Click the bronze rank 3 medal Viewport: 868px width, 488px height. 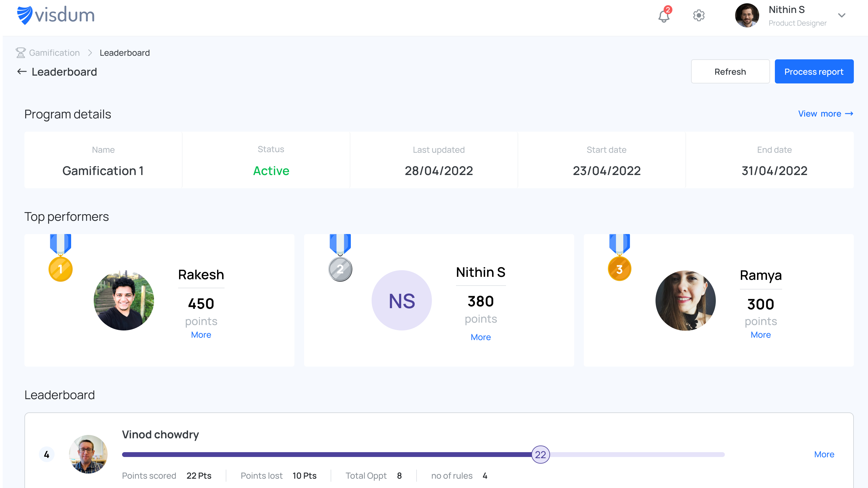pyautogui.click(x=619, y=269)
